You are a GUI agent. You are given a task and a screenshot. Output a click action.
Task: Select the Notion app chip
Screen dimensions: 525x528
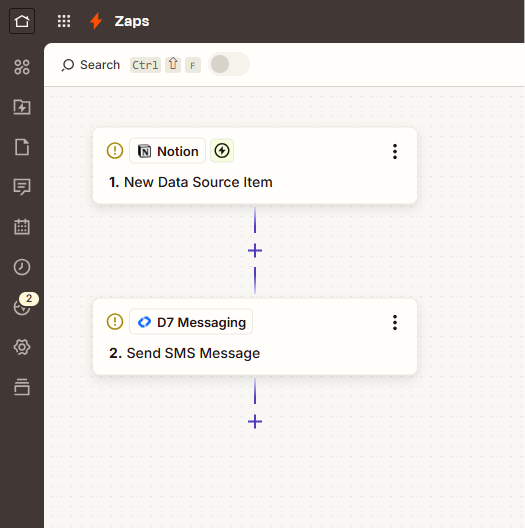pyautogui.click(x=167, y=151)
